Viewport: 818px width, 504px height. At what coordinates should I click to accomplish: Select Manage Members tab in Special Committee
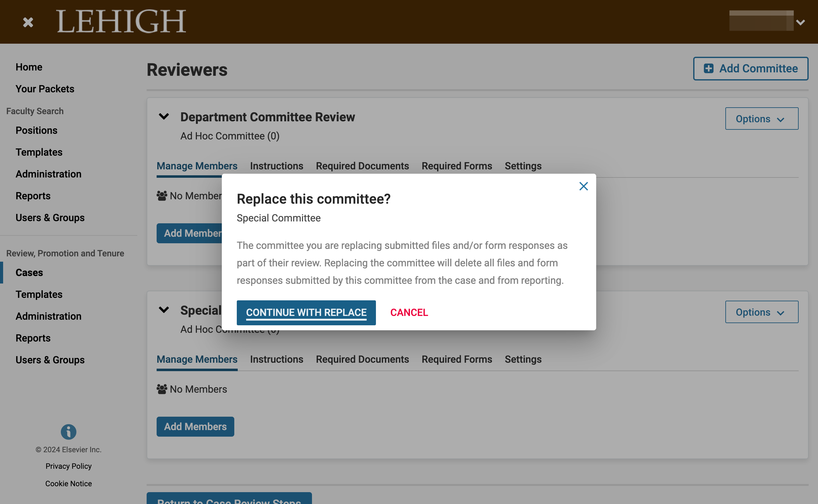[197, 359]
